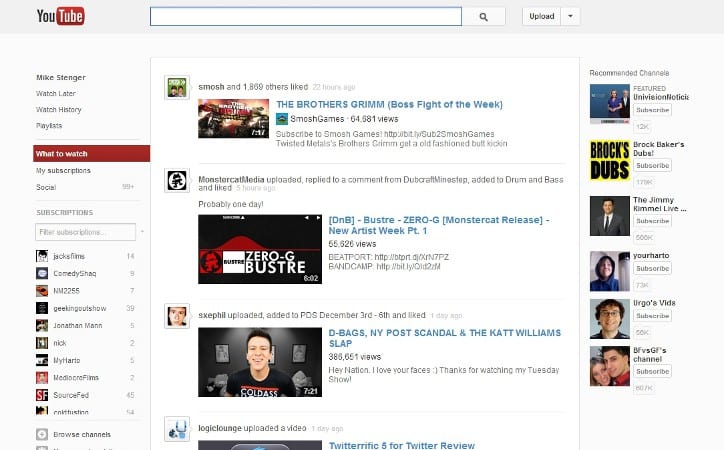Click the small SmoshGames channel icon
724x450 pixels.
(x=282, y=119)
